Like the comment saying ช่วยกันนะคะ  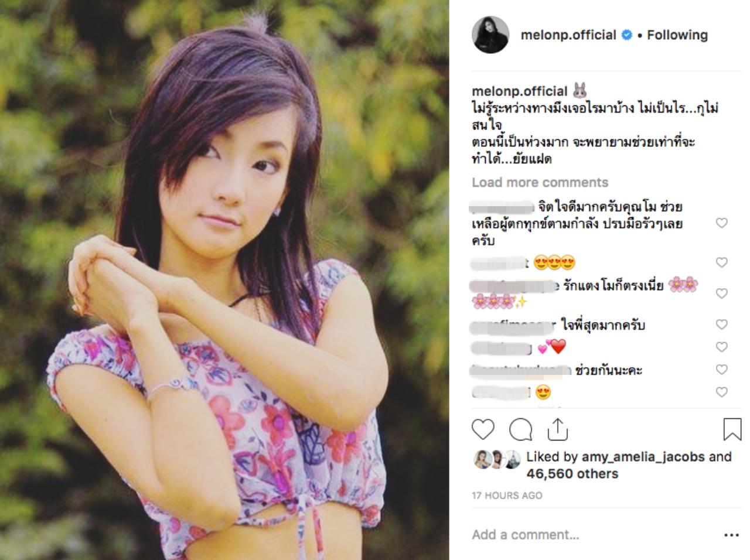[x=722, y=370]
